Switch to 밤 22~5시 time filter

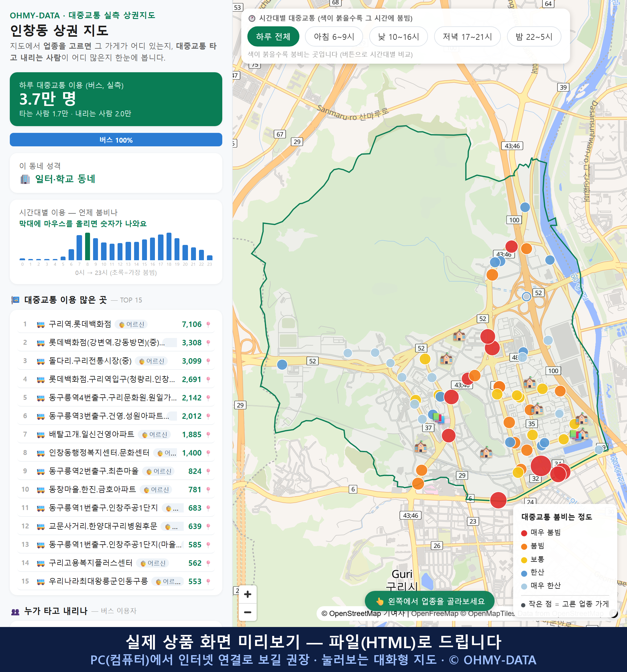pos(534,36)
